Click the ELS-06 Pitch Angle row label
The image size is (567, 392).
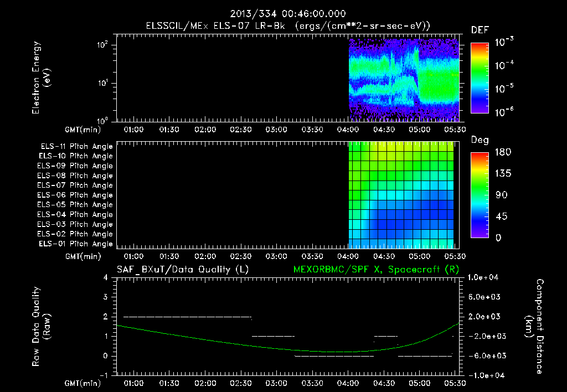tap(75, 195)
